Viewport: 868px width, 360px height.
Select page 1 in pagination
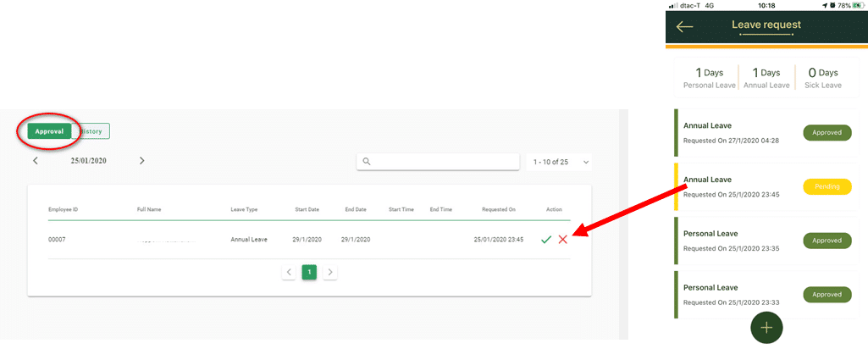click(x=309, y=272)
